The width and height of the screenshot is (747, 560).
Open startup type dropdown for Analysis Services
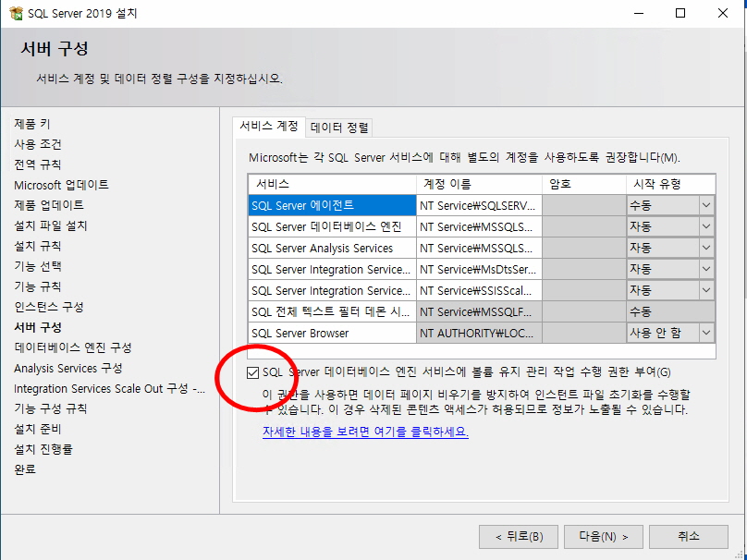[x=706, y=248]
